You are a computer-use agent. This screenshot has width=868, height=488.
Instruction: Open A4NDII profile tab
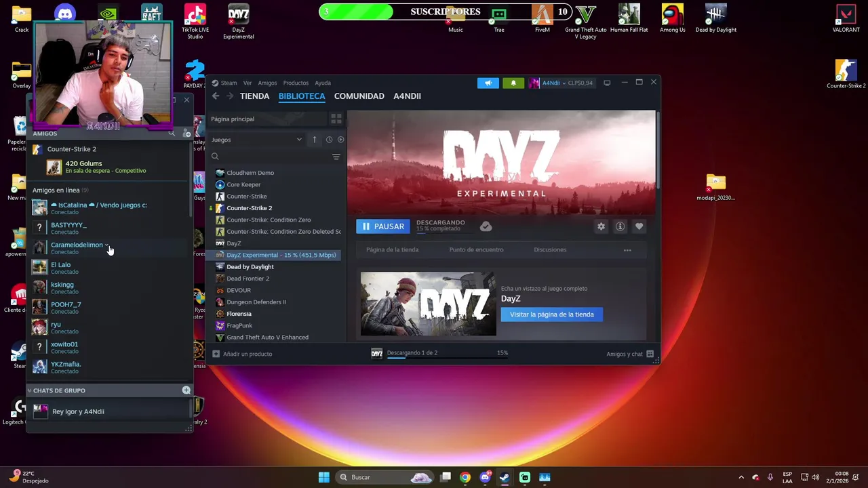(407, 96)
